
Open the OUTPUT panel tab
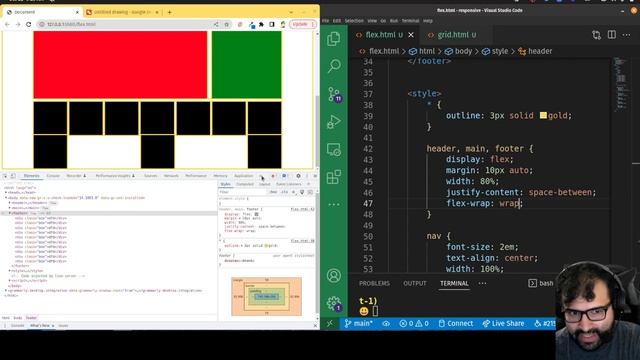(415, 283)
